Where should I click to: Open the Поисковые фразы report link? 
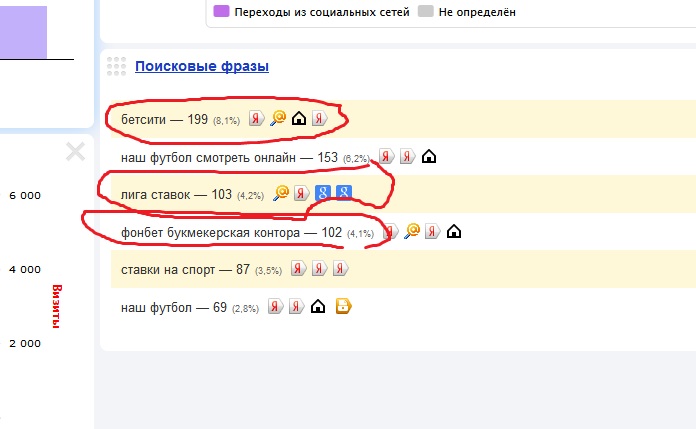[202, 66]
